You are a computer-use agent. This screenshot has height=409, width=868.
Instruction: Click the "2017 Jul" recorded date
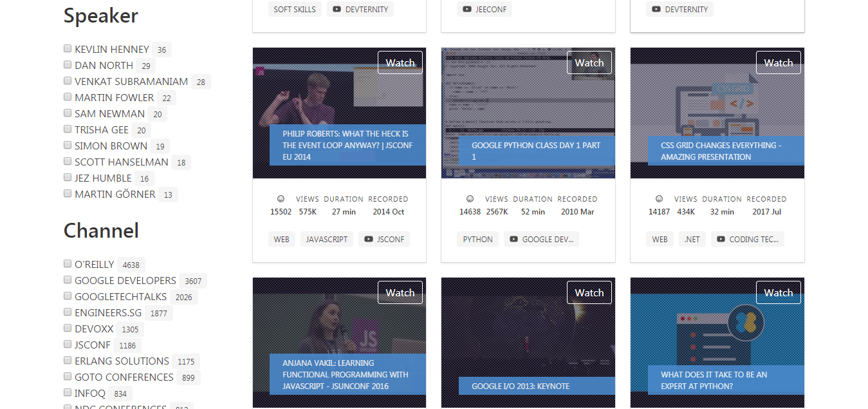(x=767, y=211)
